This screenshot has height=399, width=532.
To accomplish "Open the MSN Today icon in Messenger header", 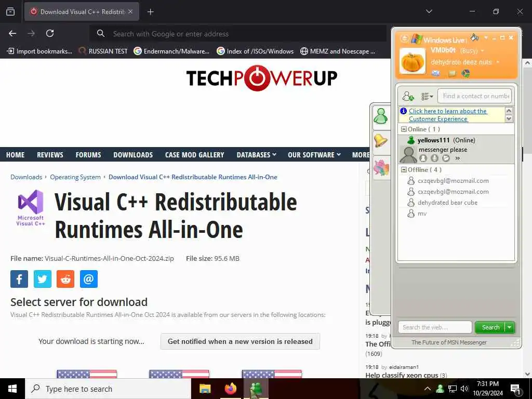I will coord(466,73).
